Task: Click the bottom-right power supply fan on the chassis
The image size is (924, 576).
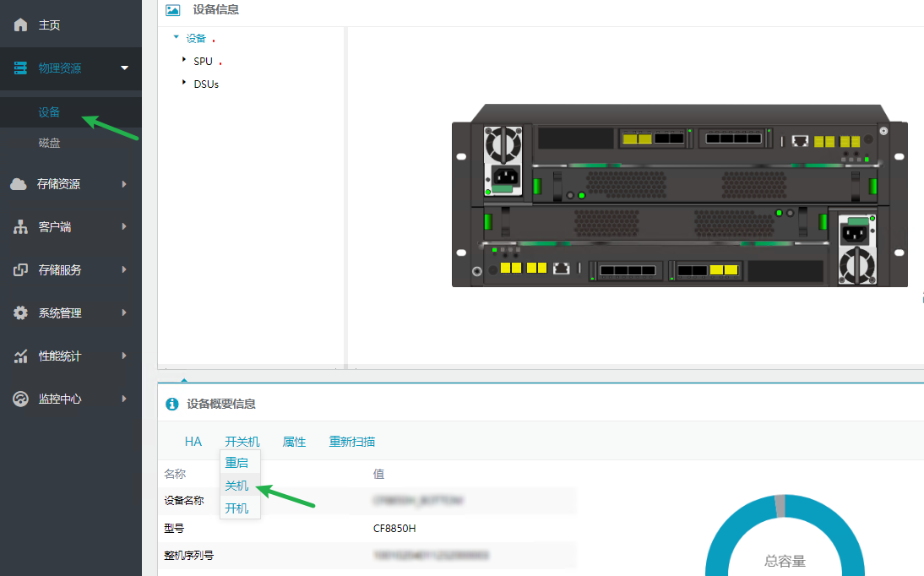Action: pyautogui.click(x=857, y=264)
